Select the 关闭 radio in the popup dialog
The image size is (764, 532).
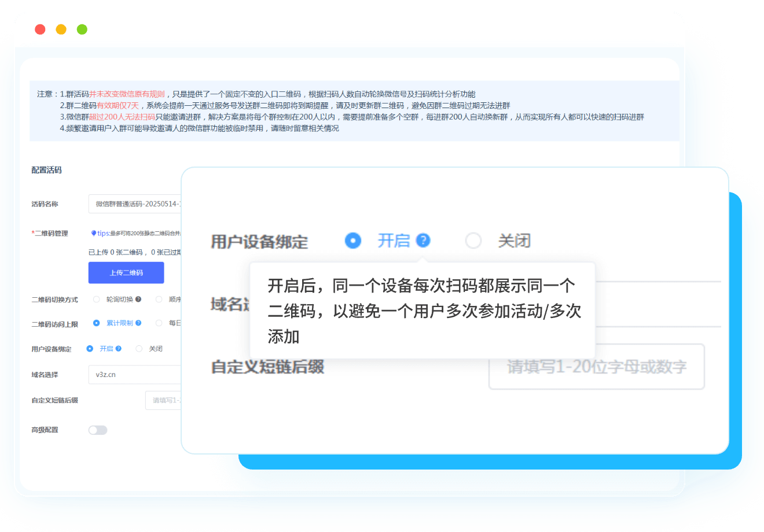(473, 241)
